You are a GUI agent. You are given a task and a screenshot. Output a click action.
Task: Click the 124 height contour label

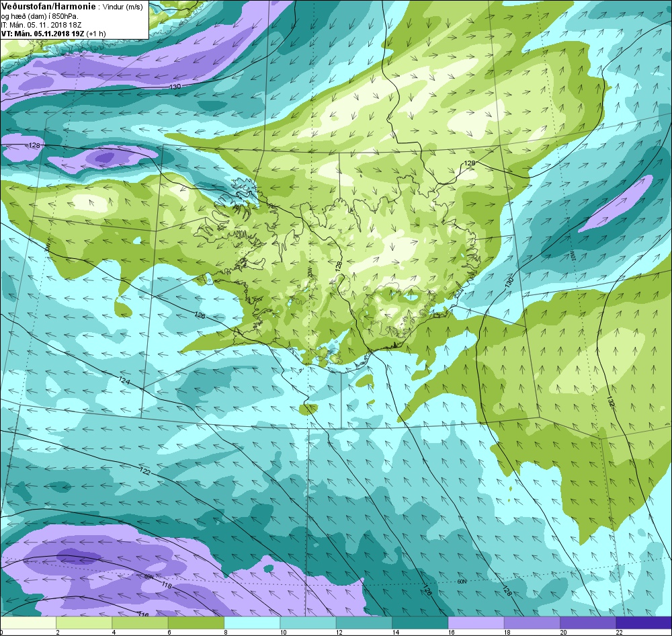coord(124,380)
